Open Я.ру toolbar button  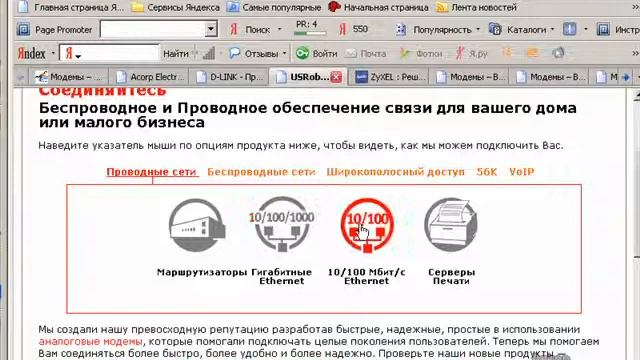[x=472, y=53]
